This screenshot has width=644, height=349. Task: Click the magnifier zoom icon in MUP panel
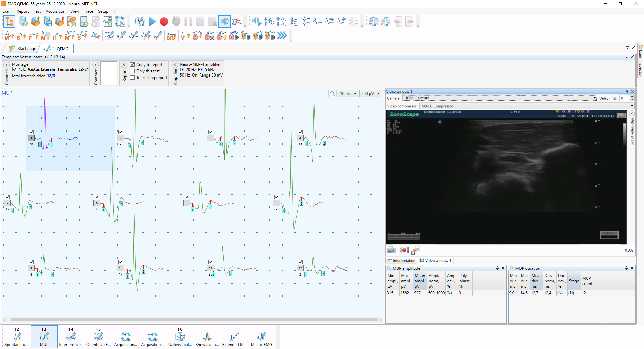(x=332, y=94)
